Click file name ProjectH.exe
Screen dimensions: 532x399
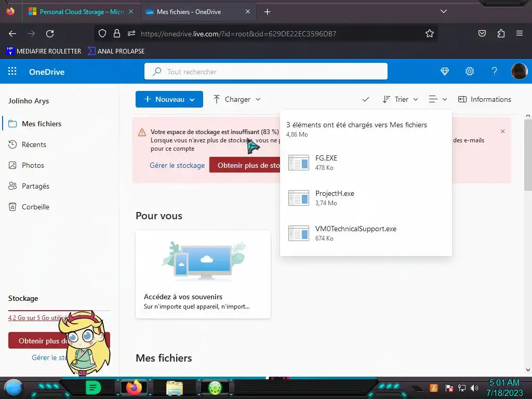coord(335,193)
